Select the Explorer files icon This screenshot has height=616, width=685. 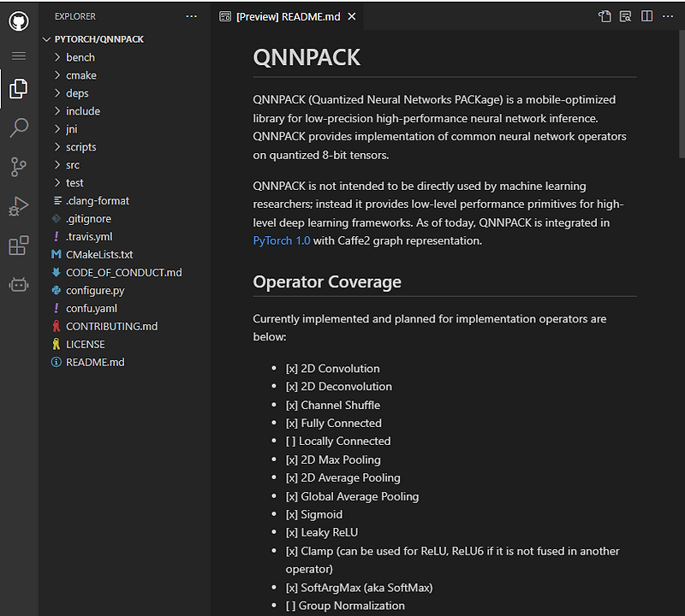[19, 89]
